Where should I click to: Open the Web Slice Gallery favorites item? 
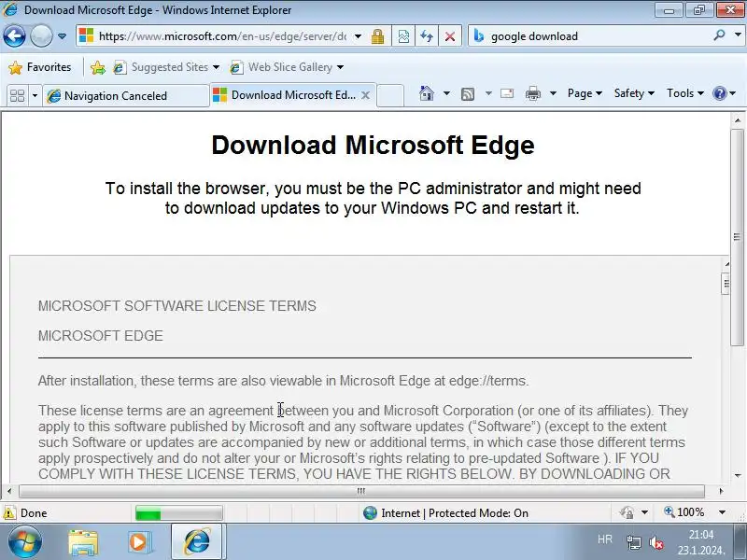point(287,67)
